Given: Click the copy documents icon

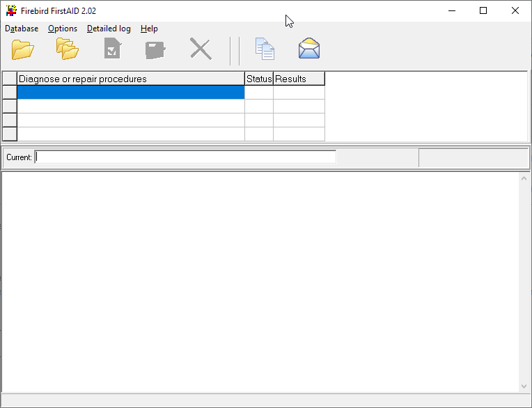Looking at the screenshot, I should click(265, 49).
